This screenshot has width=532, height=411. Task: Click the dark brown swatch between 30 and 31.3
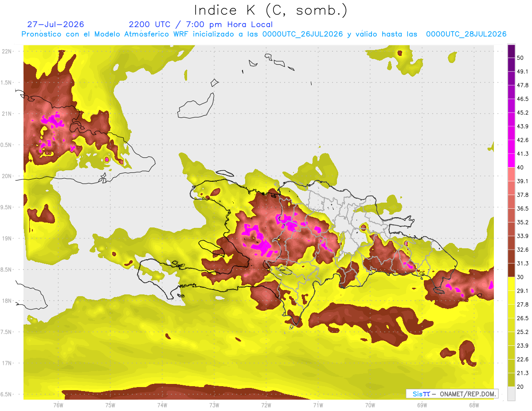coord(512,270)
